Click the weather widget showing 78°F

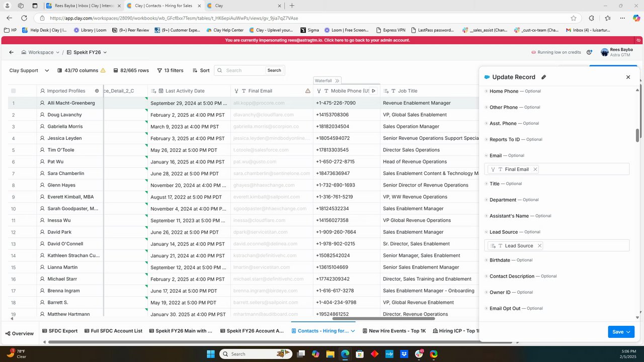[x=17, y=354]
